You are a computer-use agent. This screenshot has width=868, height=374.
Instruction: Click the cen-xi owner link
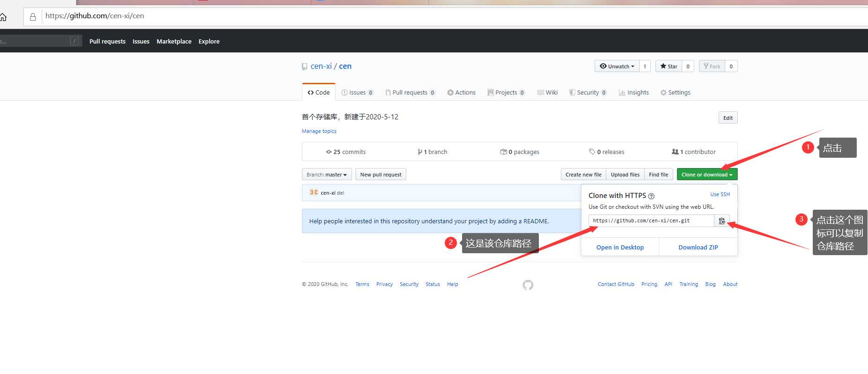(321, 66)
